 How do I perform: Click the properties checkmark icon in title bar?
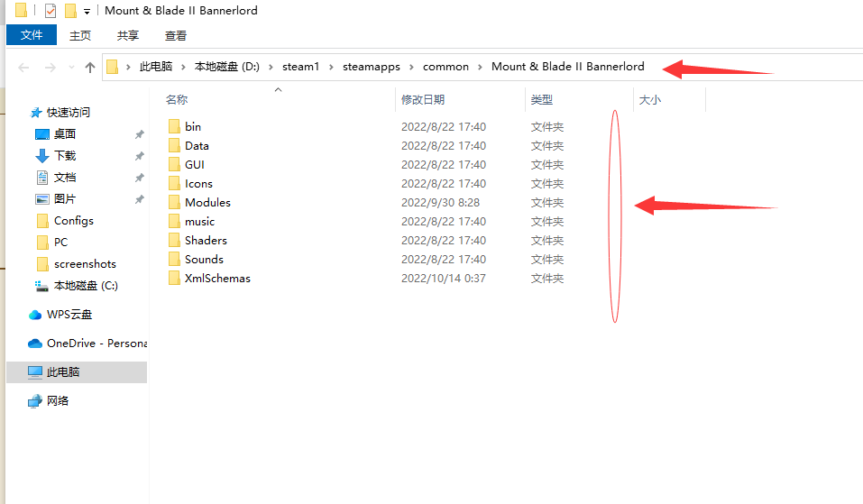click(50, 11)
